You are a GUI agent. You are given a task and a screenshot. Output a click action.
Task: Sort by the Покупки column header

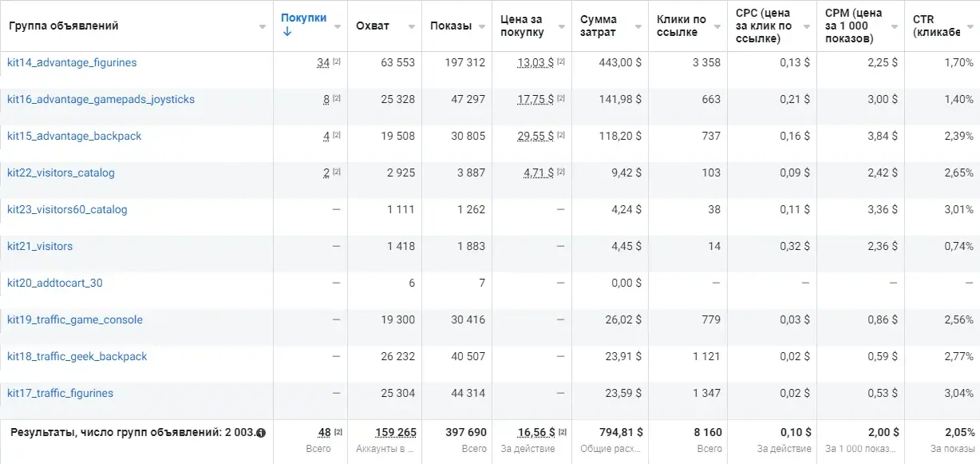click(303, 18)
